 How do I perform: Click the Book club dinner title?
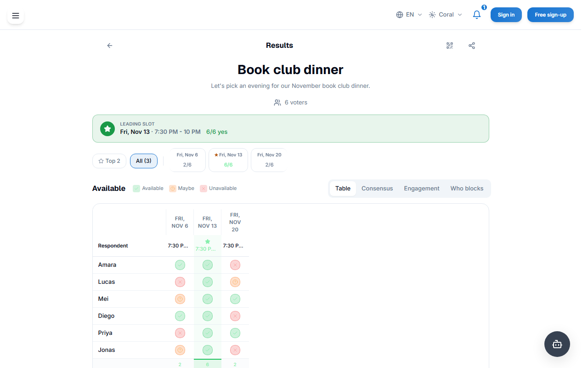(290, 70)
